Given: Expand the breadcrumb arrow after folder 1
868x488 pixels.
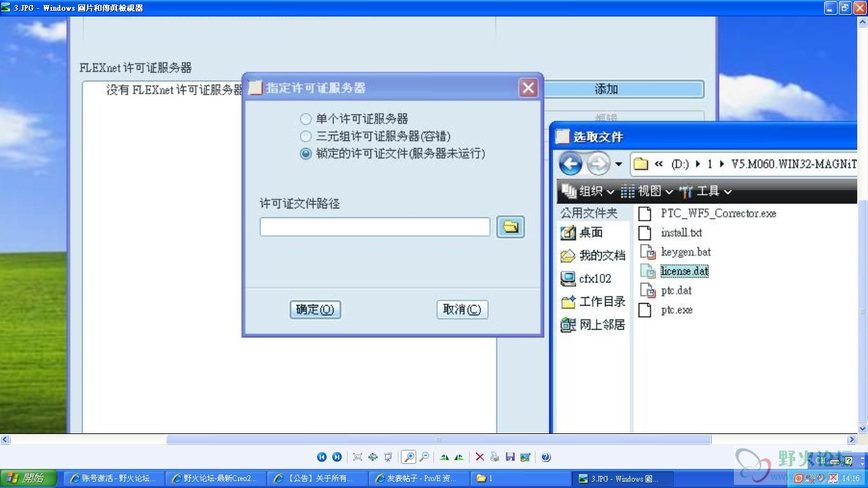Looking at the screenshot, I should [x=722, y=164].
